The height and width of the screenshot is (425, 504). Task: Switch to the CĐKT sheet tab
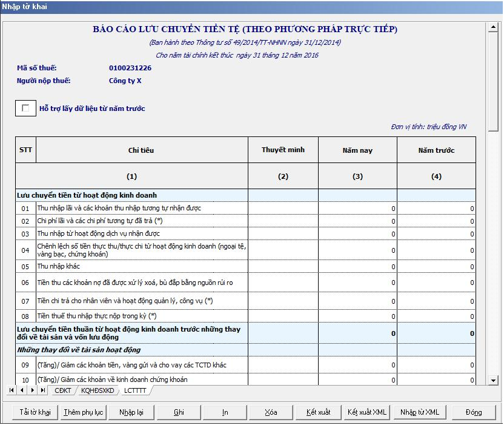(62, 390)
